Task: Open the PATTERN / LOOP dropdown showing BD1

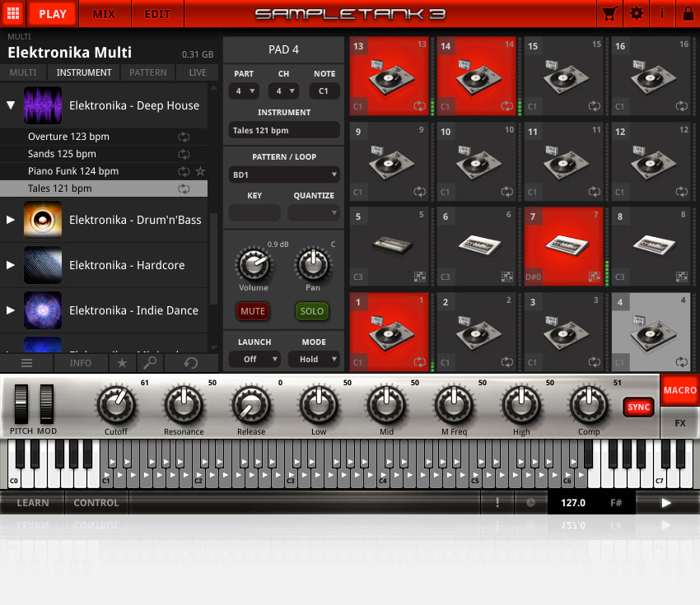Action: [283, 175]
